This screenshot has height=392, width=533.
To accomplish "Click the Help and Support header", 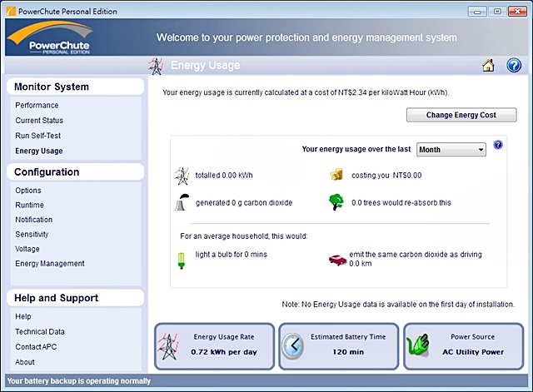I will coord(75,298).
